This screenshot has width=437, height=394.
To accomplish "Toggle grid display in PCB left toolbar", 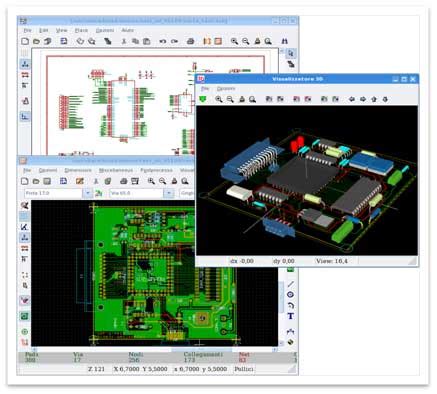I will [24, 216].
